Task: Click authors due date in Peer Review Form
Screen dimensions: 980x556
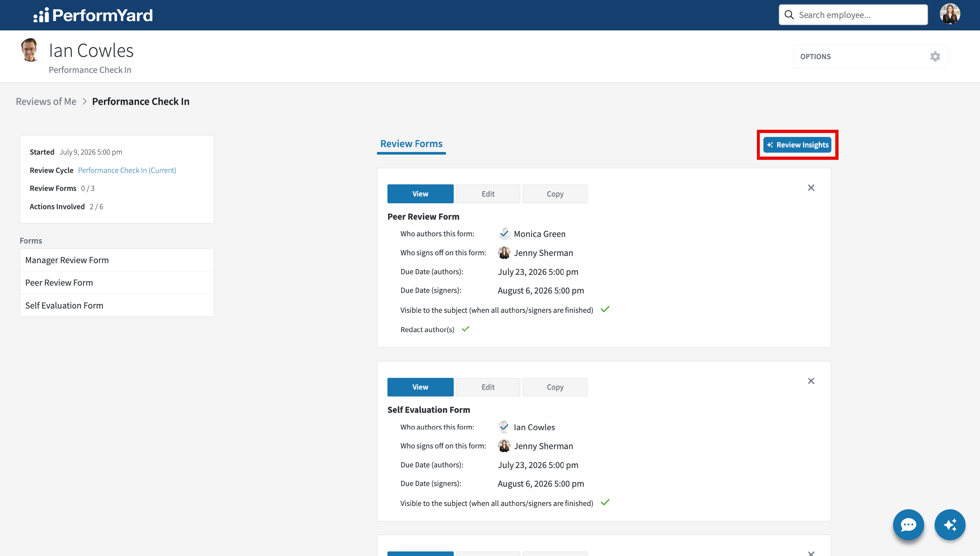Action: coord(538,272)
